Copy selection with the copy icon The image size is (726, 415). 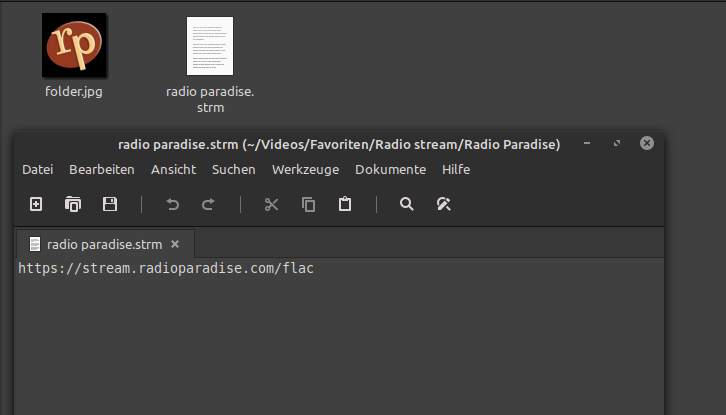pos(308,204)
